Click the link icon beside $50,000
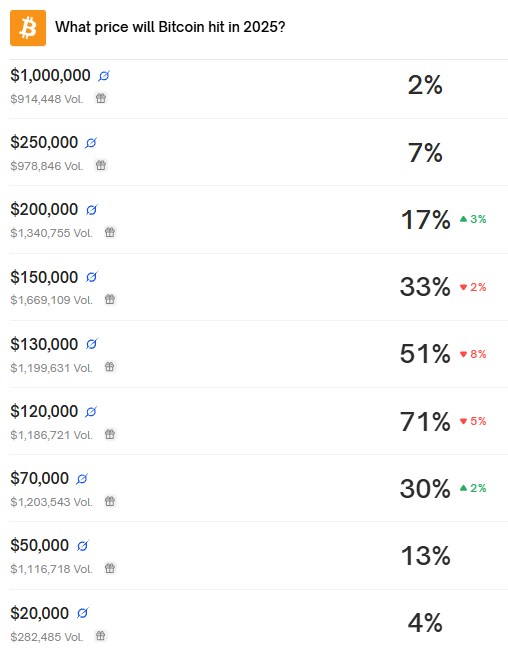This screenshot has width=508, height=655. point(82,546)
